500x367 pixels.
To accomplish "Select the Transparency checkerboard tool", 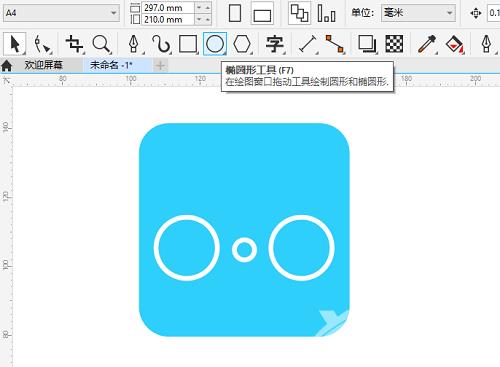I will click(x=394, y=44).
